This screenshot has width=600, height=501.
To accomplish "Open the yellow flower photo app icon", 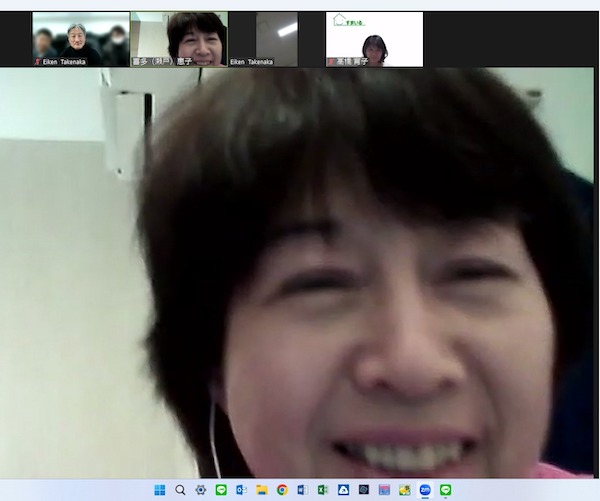I will 405,490.
